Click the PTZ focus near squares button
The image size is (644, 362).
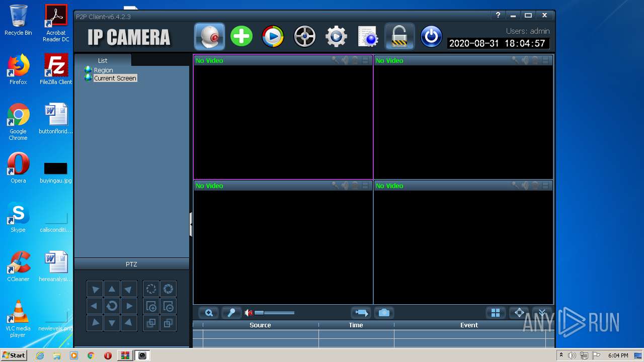click(151, 323)
